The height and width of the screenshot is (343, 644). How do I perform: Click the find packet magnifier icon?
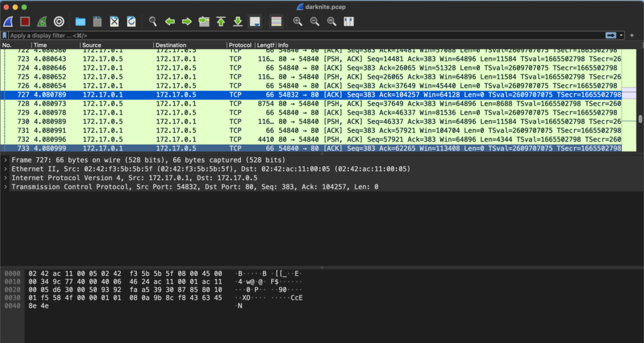(153, 21)
